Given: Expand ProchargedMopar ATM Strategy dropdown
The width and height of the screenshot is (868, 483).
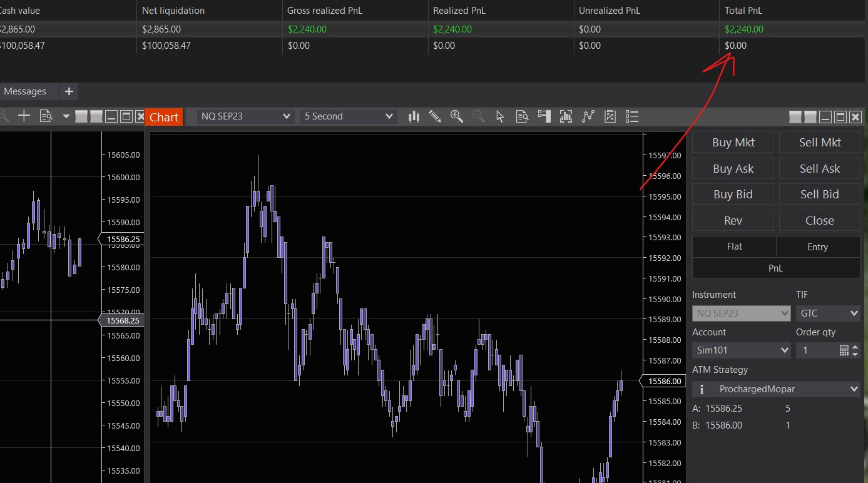Looking at the screenshot, I should [x=776, y=389].
